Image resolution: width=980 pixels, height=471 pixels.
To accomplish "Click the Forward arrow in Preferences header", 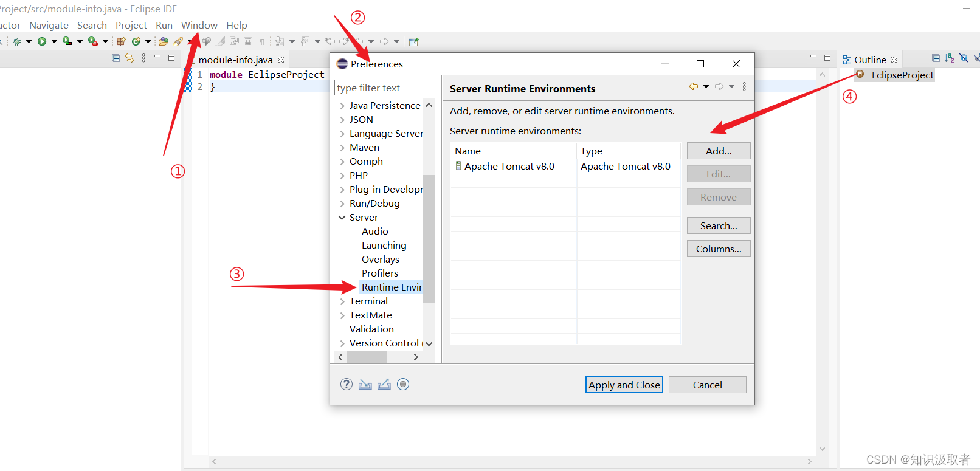I will click(x=719, y=86).
